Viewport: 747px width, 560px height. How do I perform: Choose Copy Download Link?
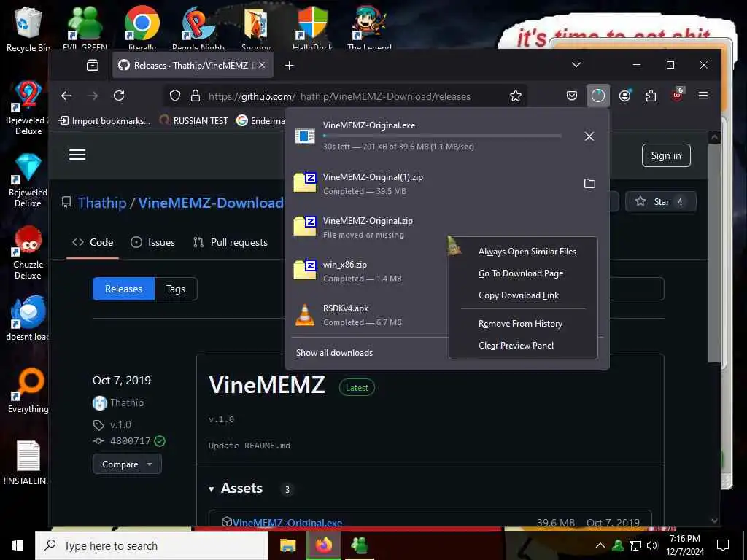click(519, 295)
